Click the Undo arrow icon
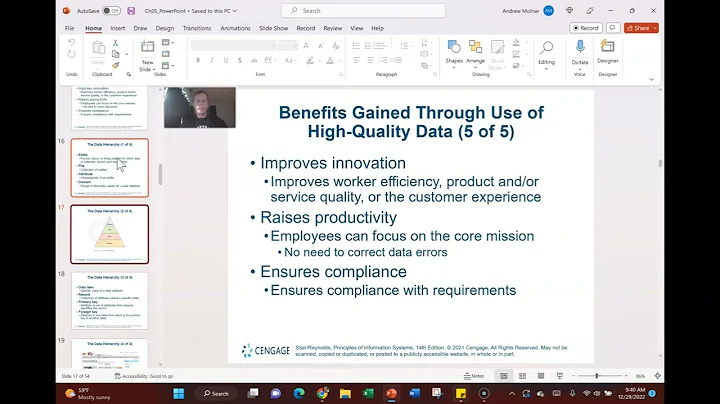720x404 pixels. coord(71,43)
